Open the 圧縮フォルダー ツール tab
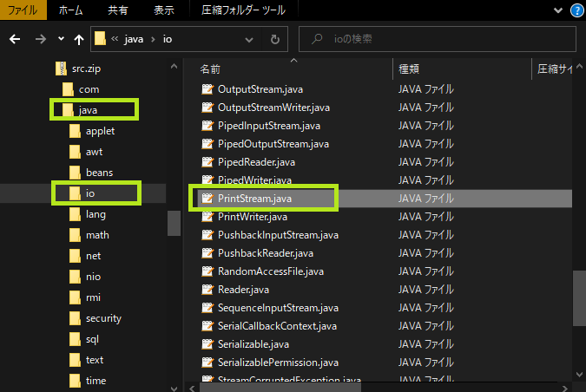Image resolution: width=586 pixels, height=392 pixels. [243, 10]
